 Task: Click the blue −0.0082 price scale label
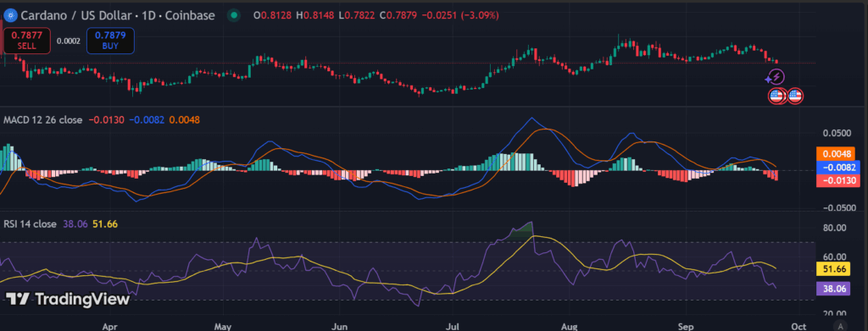838,168
